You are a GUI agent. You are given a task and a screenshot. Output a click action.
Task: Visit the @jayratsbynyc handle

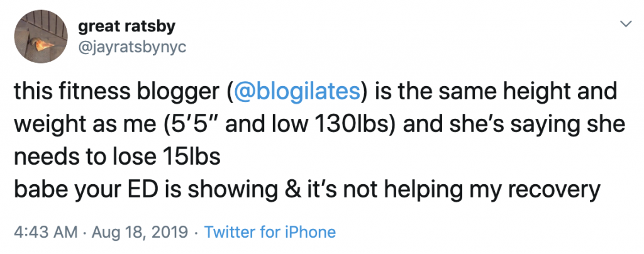click(132, 47)
